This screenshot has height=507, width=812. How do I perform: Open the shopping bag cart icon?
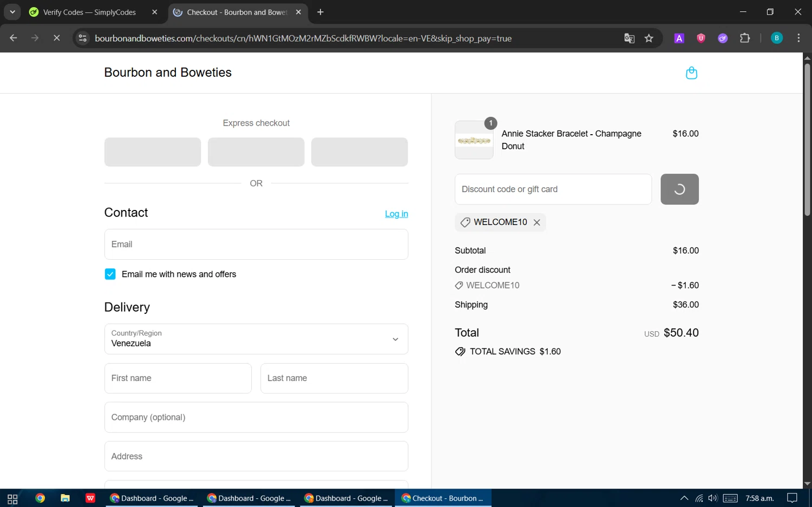pyautogui.click(x=691, y=73)
